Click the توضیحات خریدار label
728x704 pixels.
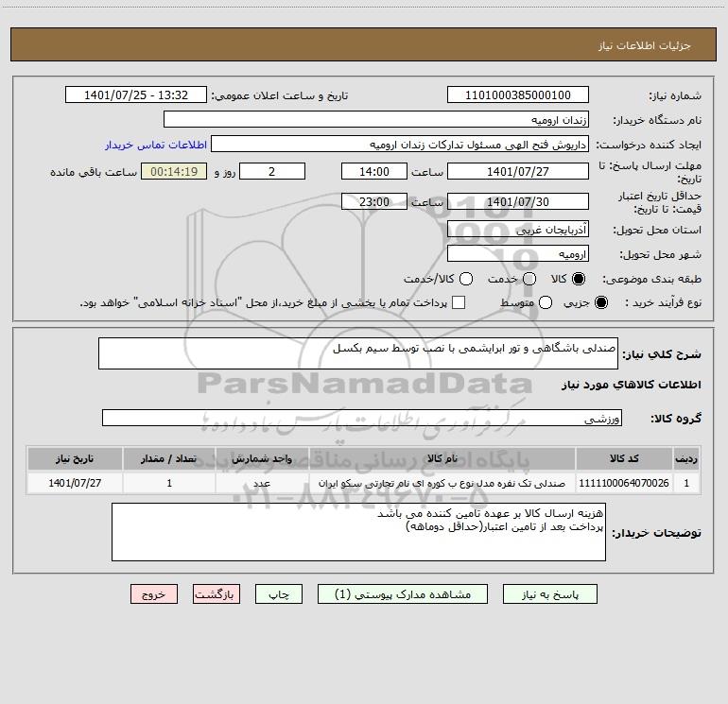[x=656, y=533]
